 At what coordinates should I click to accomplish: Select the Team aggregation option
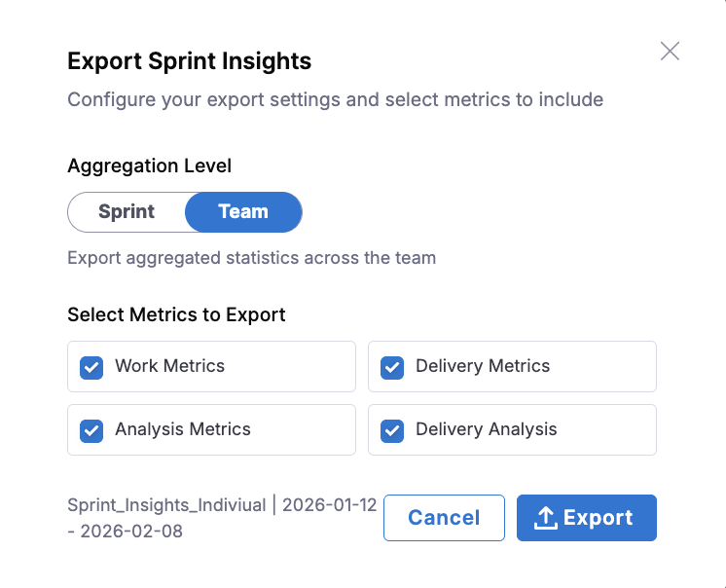coord(243,212)
